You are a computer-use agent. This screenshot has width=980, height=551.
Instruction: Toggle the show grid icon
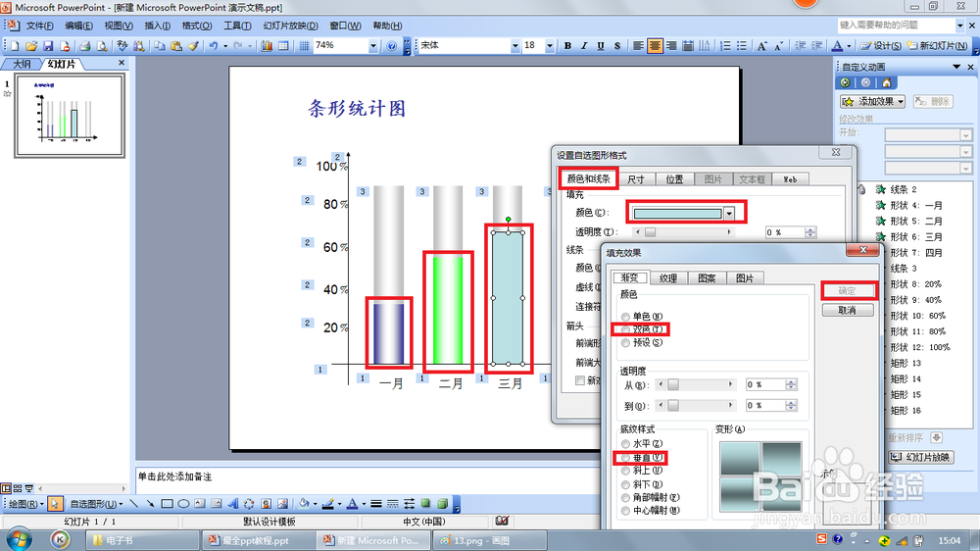[304, 46]
